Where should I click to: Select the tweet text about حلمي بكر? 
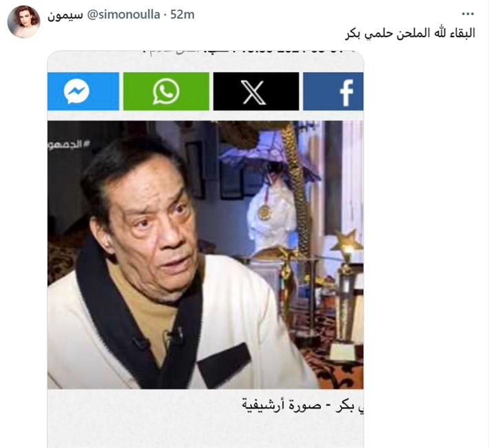410,33
